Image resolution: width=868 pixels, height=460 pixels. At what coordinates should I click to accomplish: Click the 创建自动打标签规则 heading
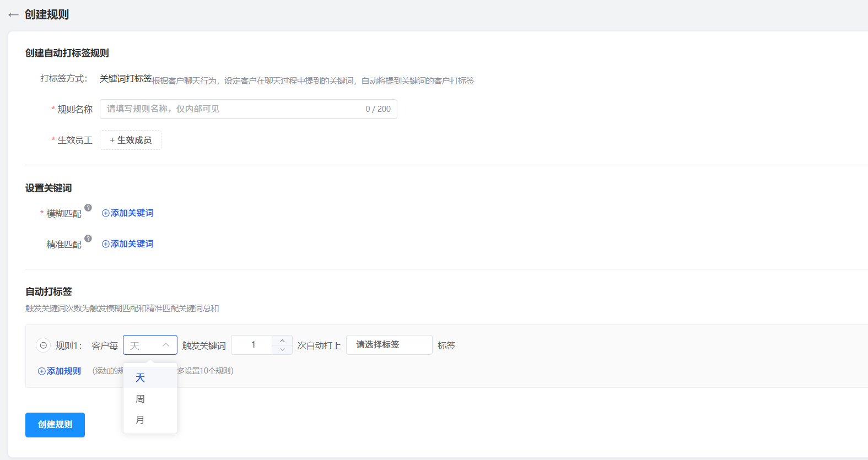(67, 53)
